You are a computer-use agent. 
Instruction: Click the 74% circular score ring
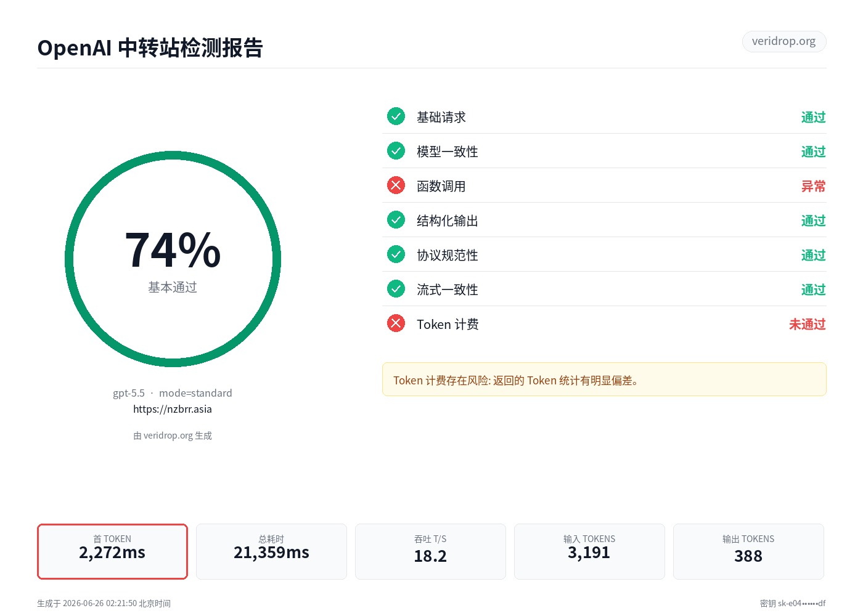coord(173,259)
